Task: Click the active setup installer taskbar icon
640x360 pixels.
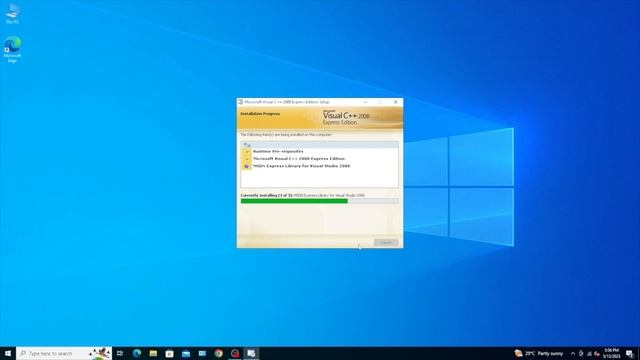Action: (251, 353)
